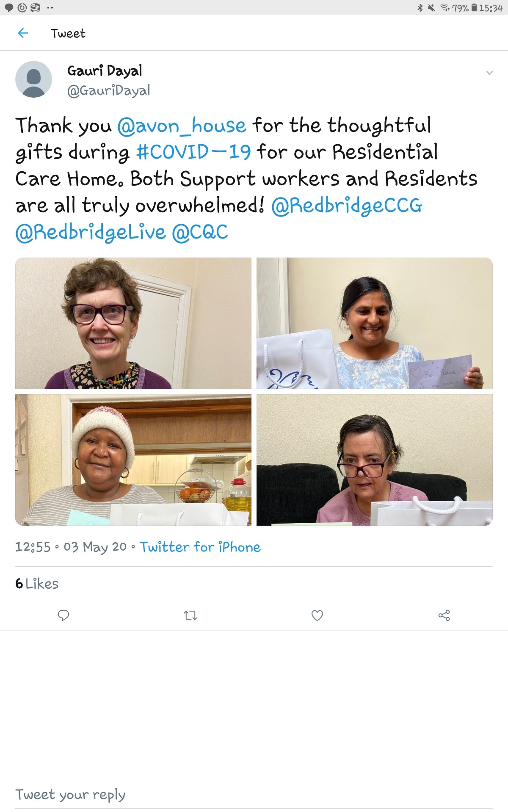Click the share icon
Image resolution: width=508 pixels, height=812 pixels.
pyautogui.click(x=444, y=615)
